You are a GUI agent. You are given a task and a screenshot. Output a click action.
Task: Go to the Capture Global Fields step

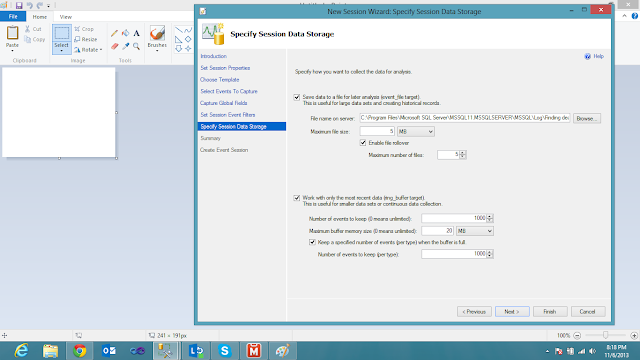point(224,103)
